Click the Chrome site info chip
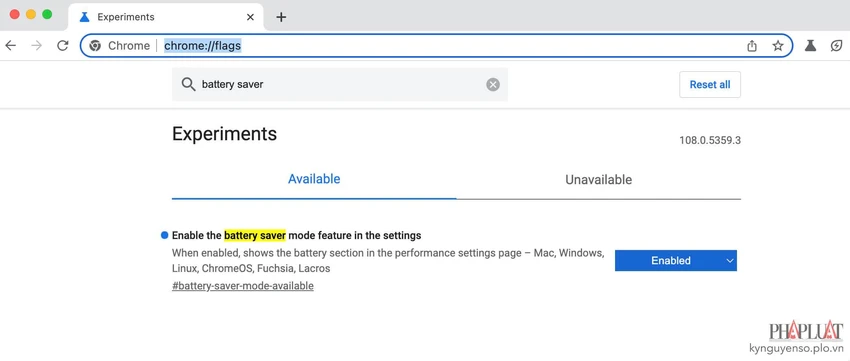850x361 pixels. (120, 46)
